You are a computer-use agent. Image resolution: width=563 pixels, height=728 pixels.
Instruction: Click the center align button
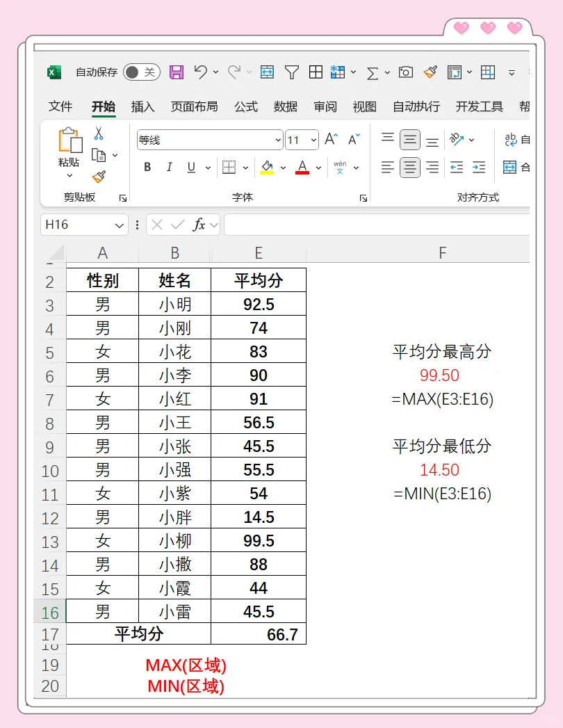click(410, 168)
